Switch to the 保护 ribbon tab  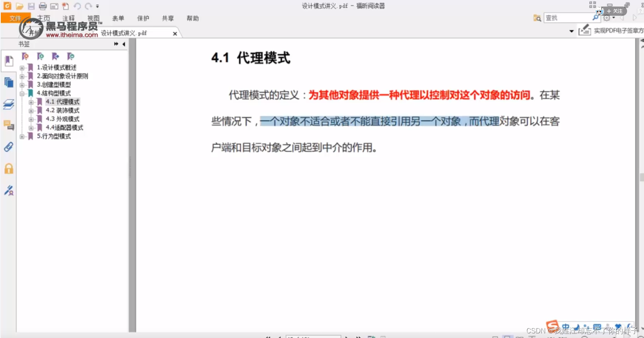tap(143, 18)
